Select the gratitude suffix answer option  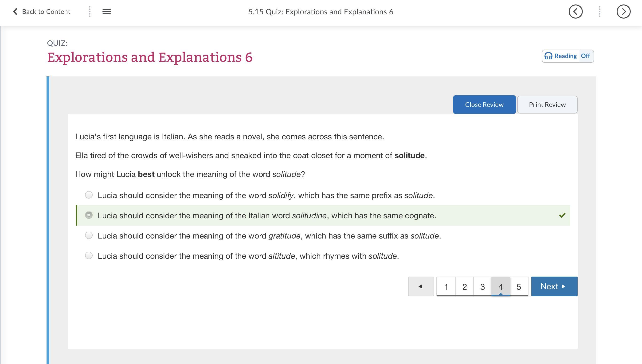[x=89, y=235]
